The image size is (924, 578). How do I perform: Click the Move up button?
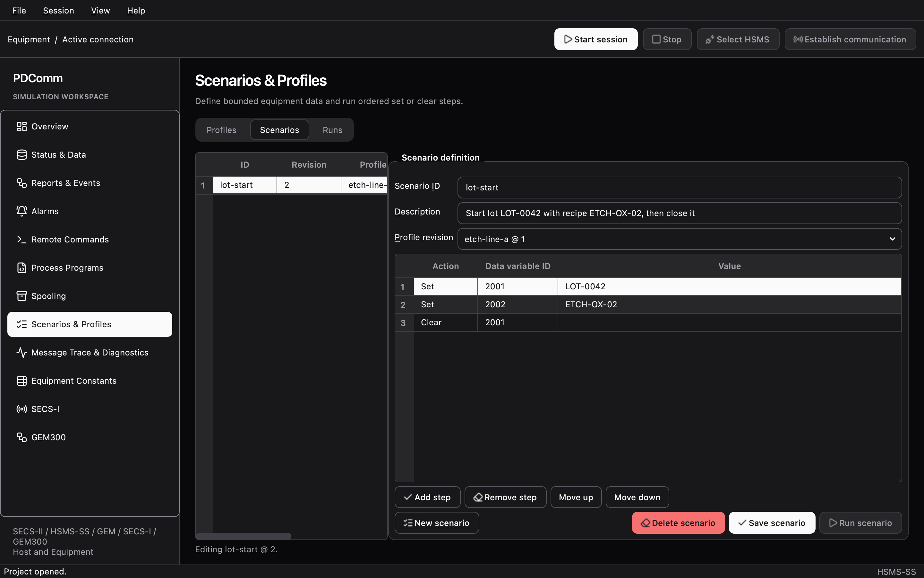coord(576,497)
